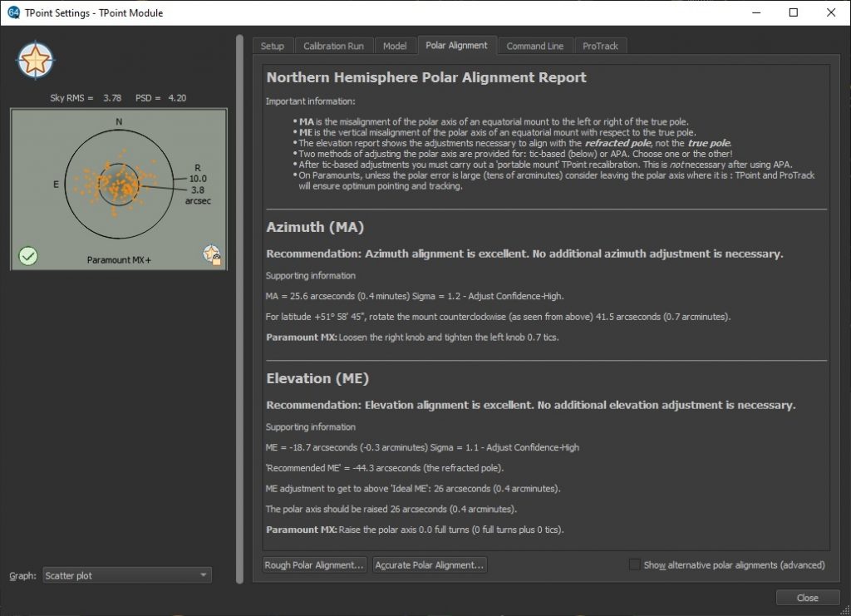Select the Polar Alignment tab
Screen dimensions: 851x616
click(x=456, y=46)
